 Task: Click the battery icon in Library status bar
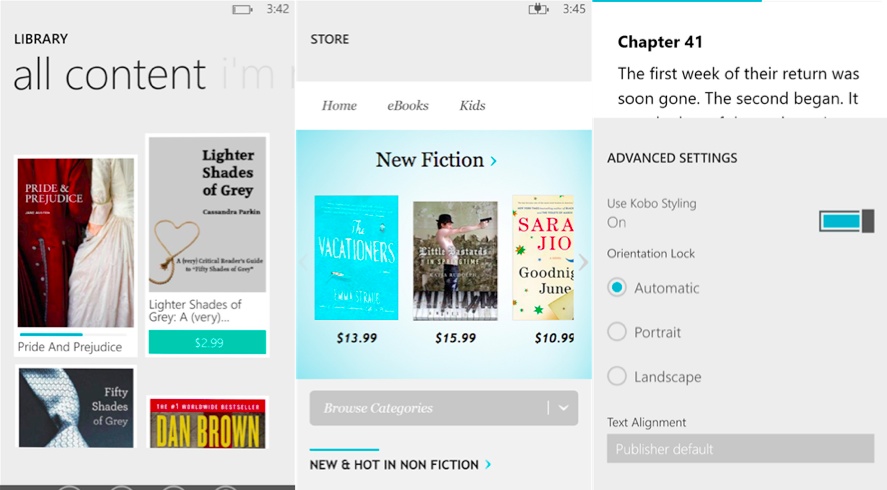[242, 10]
